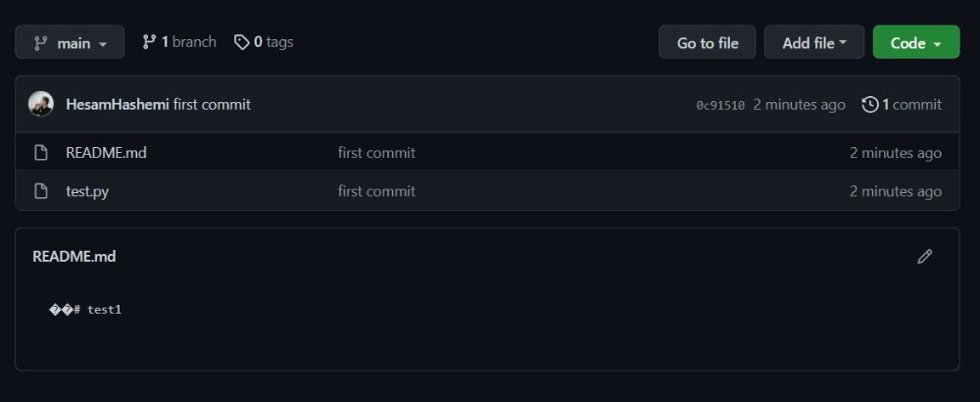Screen dimensions: 980x402
Task: Click the git branch icon in main button
Action: tap(40, 43)
